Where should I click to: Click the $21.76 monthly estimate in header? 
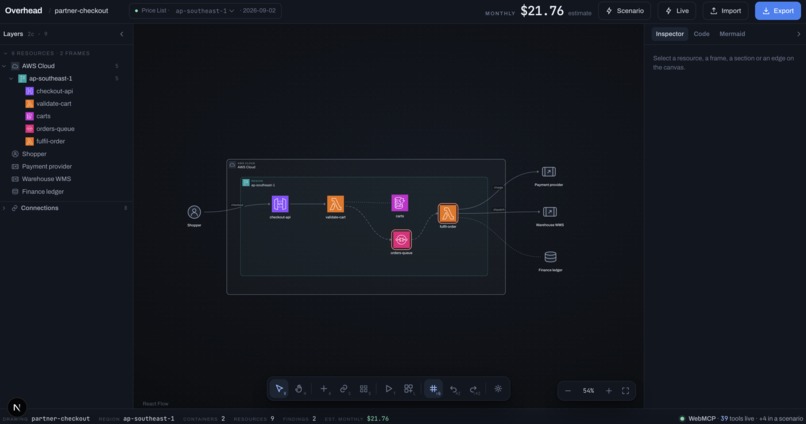[542, 11]
